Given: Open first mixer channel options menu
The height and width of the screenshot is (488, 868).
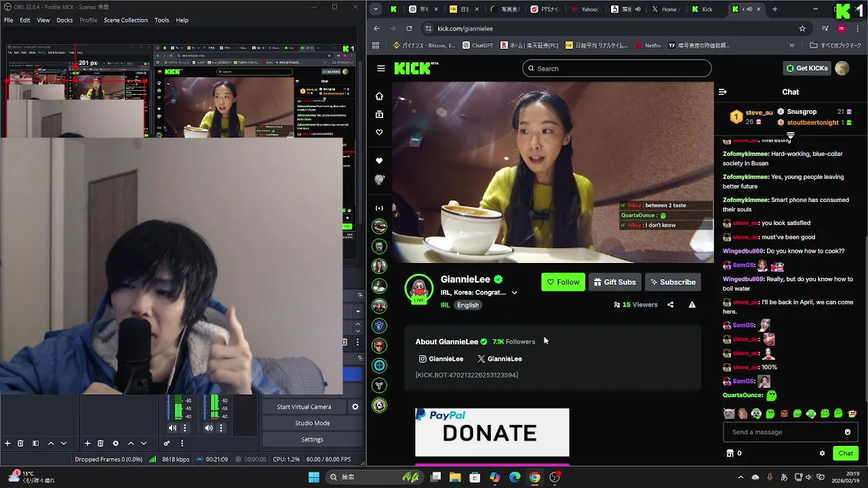Looking at the screenshot, I should [x=184, y=428].
